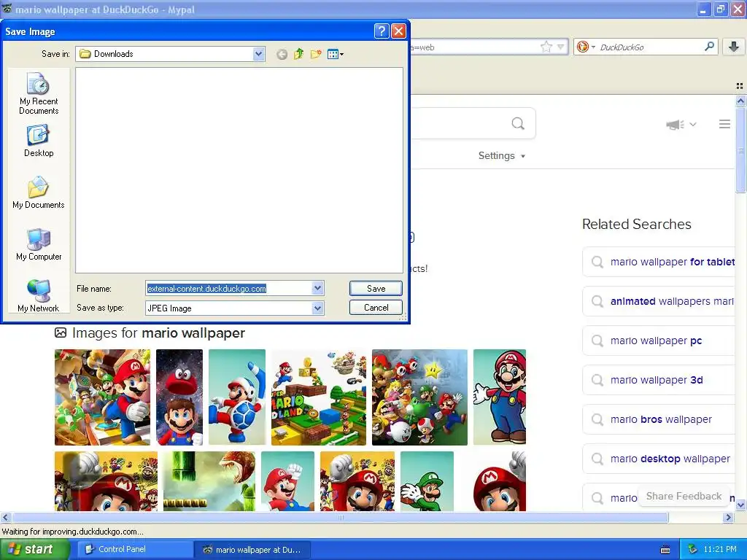Create a new folder in Downloads

tap(315, 54)
